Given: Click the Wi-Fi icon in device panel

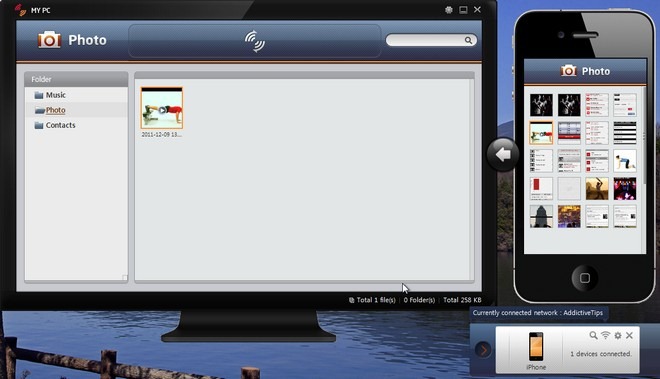Looking at the screenshot, I should click(x=605, y=335).
